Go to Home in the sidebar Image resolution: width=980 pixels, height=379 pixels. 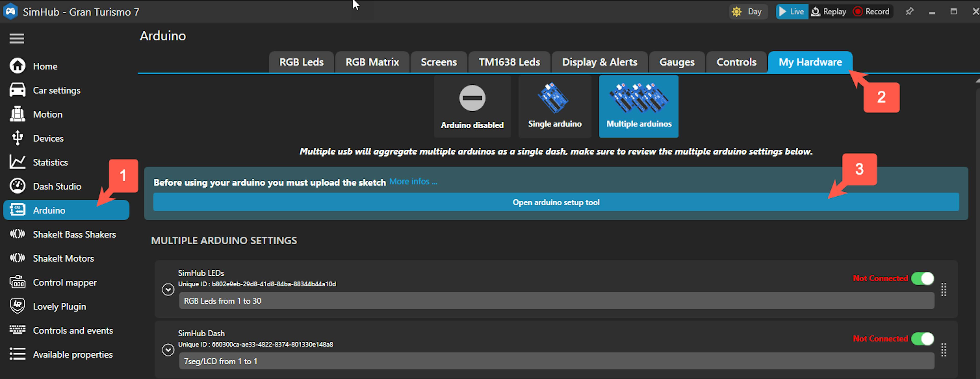click(x=66, y=66)
